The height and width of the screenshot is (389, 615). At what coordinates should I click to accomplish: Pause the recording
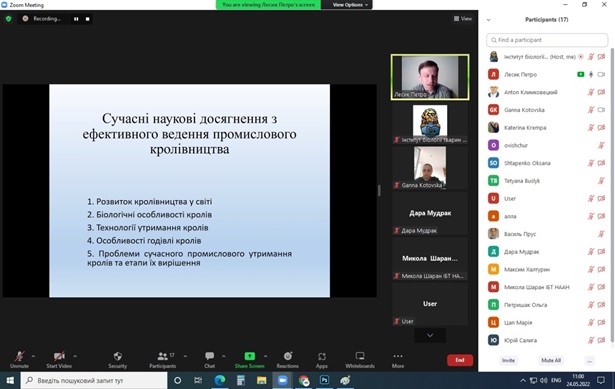[x=76, y=19]
